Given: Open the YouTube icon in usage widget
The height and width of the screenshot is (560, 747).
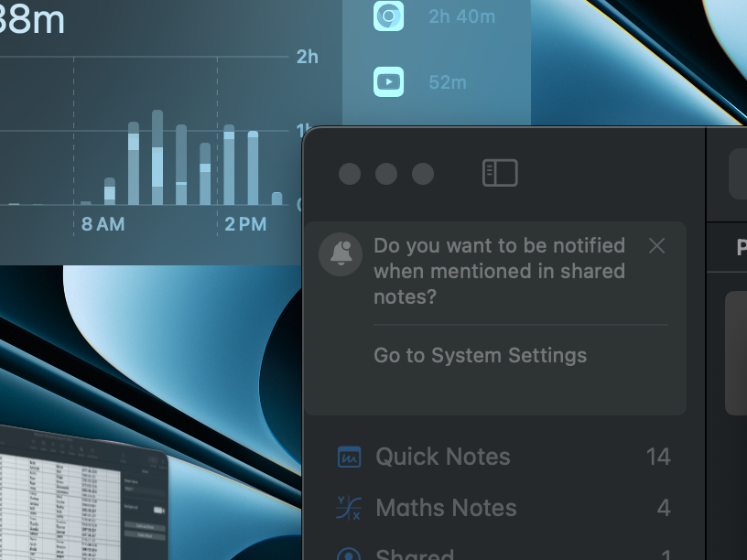Looking at the screenshot, I should click(x=389, y=82).
